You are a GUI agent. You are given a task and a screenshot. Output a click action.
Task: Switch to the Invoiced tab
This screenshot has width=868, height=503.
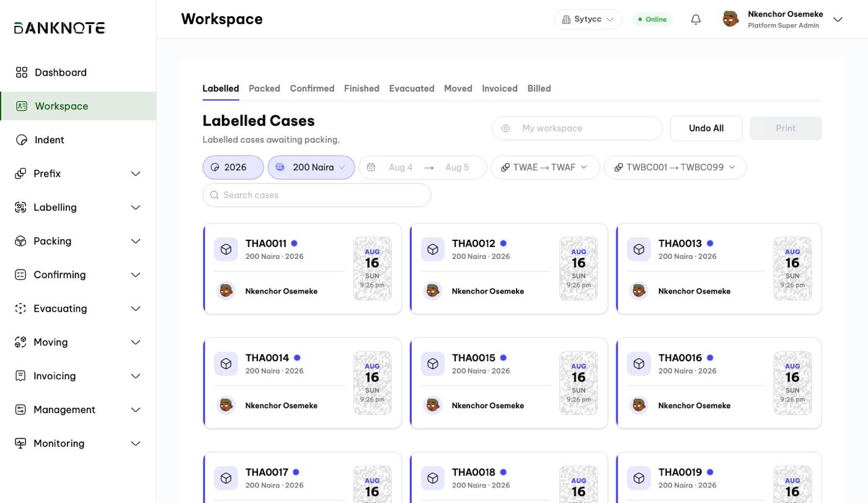click(500, 89)
